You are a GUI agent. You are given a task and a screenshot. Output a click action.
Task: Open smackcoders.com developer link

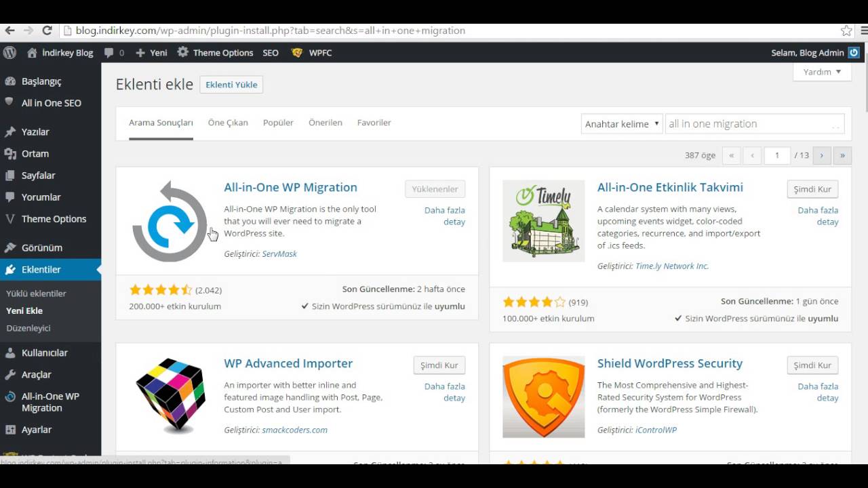click(295, 430)
